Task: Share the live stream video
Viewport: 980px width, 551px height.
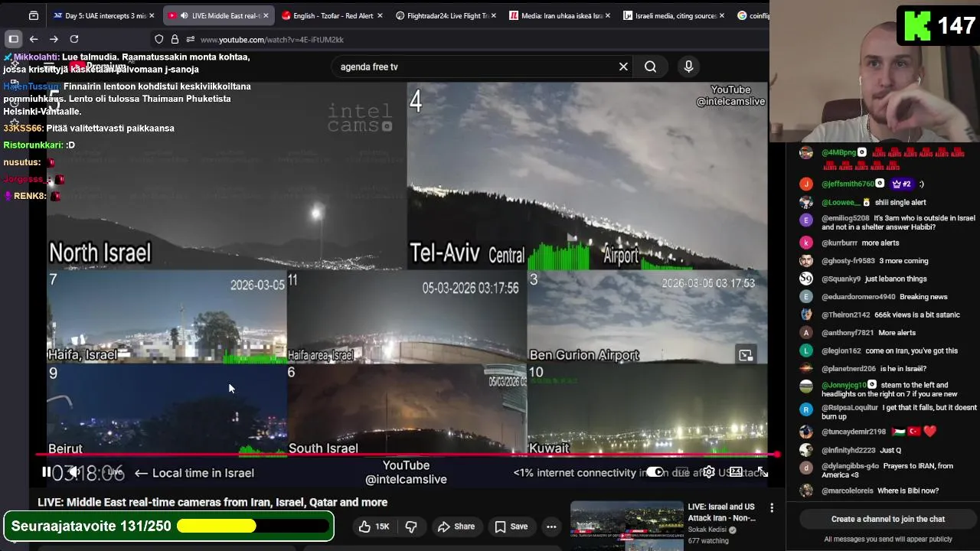Action: coord(456,527)
